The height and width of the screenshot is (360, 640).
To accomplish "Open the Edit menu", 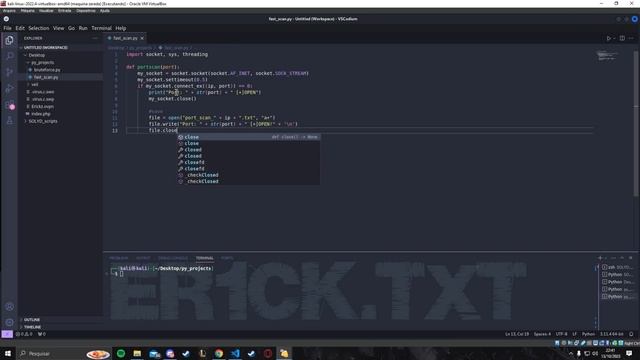I will [x=20, y=28].
